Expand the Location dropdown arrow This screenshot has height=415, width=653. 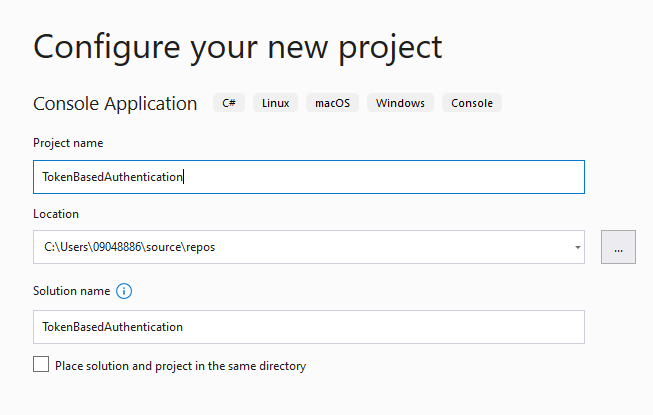pos(578,247)
